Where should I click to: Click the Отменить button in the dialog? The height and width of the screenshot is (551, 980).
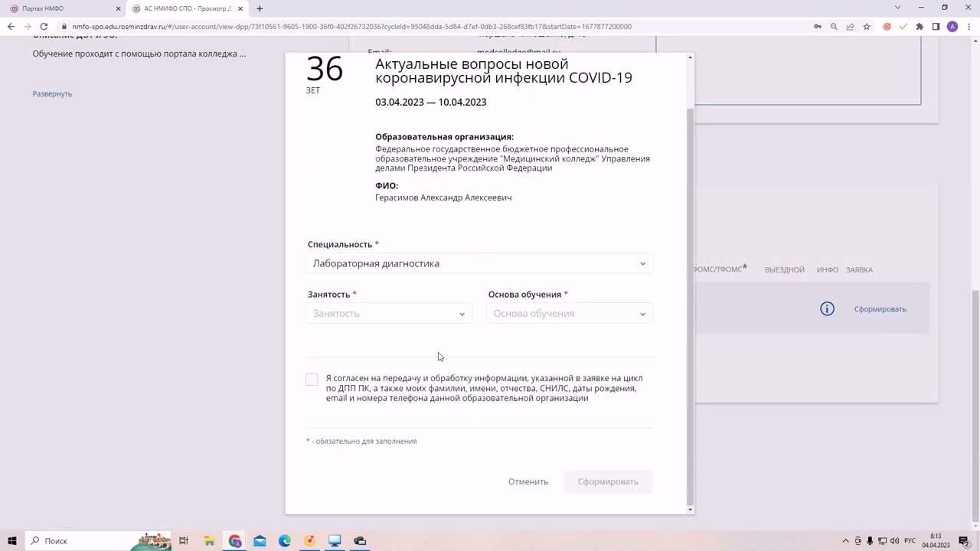528,481
